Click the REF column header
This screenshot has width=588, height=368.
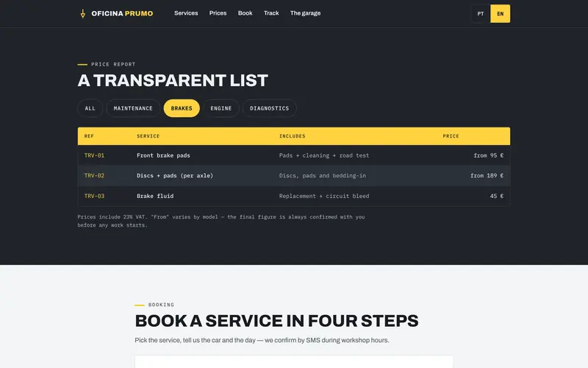tap(89, 136)
